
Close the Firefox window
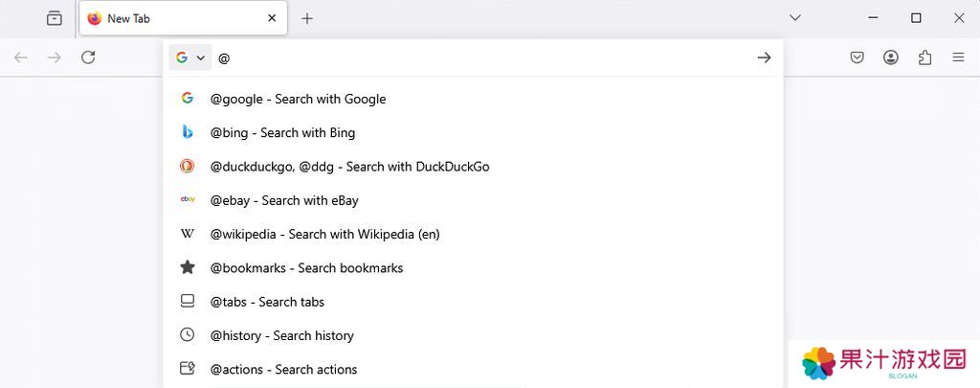(959, 18)
